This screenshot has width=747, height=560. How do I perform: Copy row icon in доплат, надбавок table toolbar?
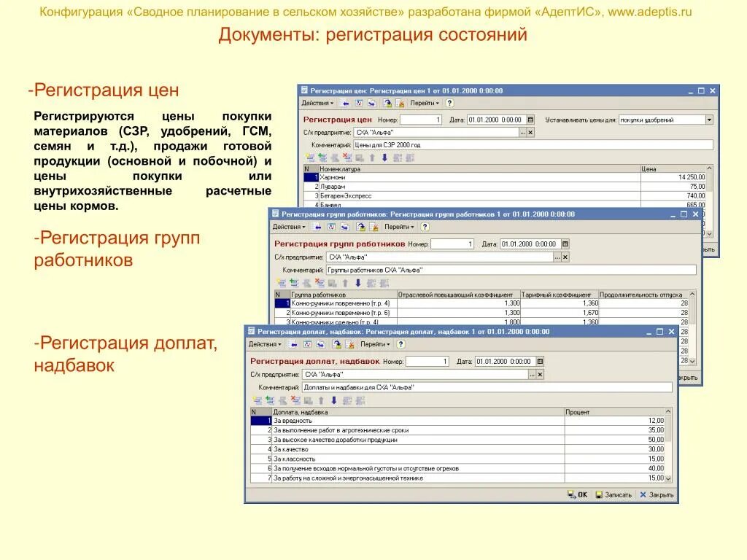pos(270,400)
